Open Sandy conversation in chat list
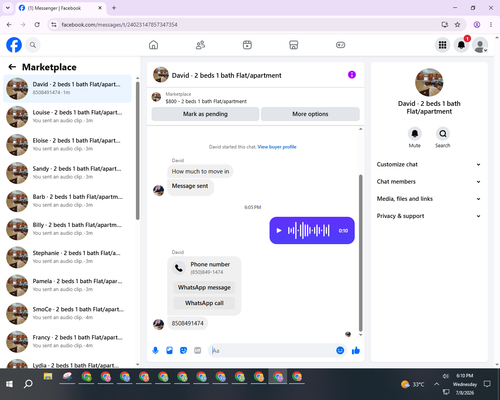This screenshot has height=400, width=500. [x=67, y=173]
